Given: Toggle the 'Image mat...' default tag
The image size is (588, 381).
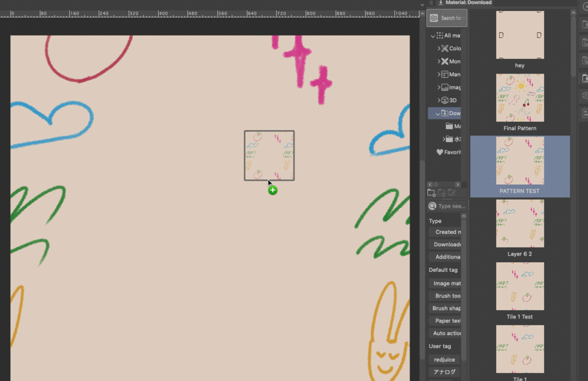Looking at the screenshot, I should pyautogui.click(x=445, y=283).
